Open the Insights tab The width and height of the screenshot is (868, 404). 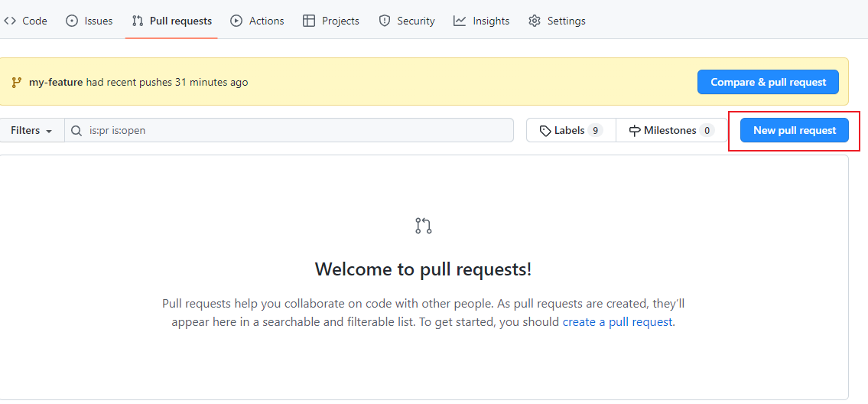pyautogui.click(x=490, y=21)
